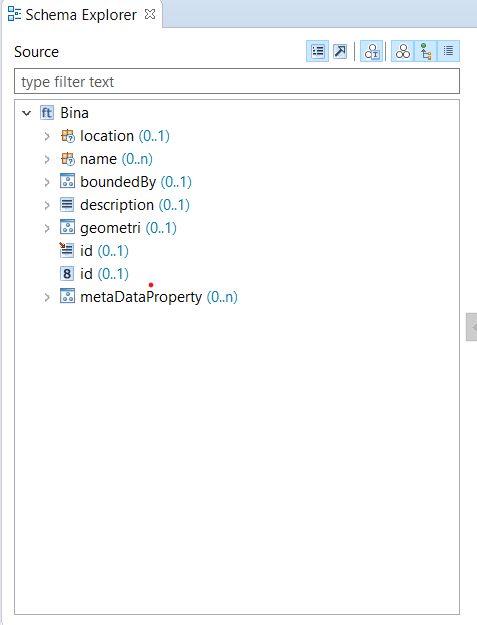Toggle the lines-list icon at toolbar end
The height and width of the screenshot is (625, 477).
coord(448,51)
